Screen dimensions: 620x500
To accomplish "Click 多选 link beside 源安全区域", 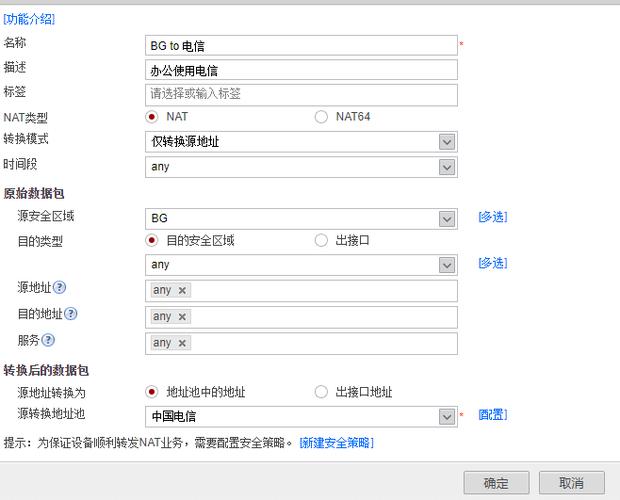I will coord(493,217).
